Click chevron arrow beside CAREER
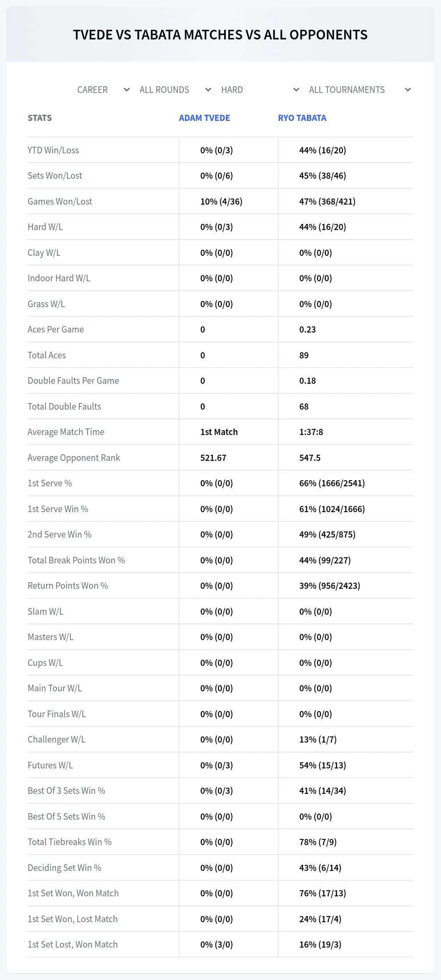Viewport: 441px width, 980px height. click(x=127, y=90)
